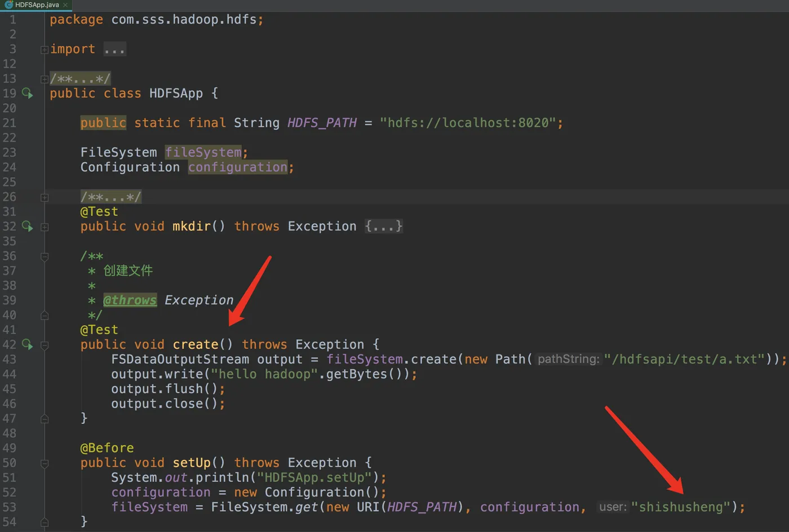Click the package name com.sss.hadoop.hdfs
The height and width of the screenshot is (532, 789).
tap(184, 20)
